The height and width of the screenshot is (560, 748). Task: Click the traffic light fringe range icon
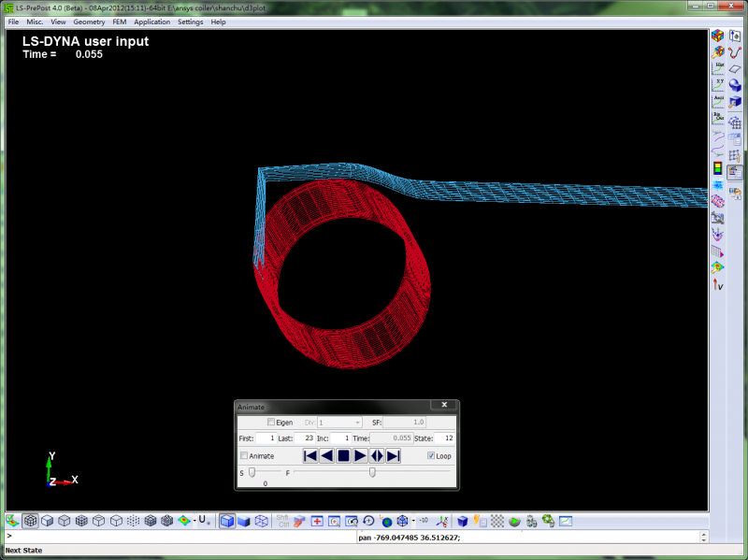coord(718,169)
